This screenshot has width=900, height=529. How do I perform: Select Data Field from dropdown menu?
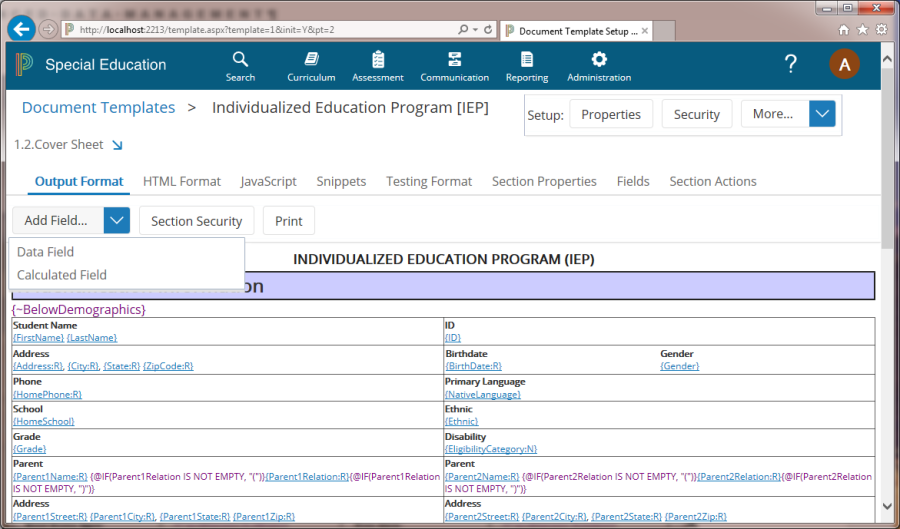tap(46, 252)
